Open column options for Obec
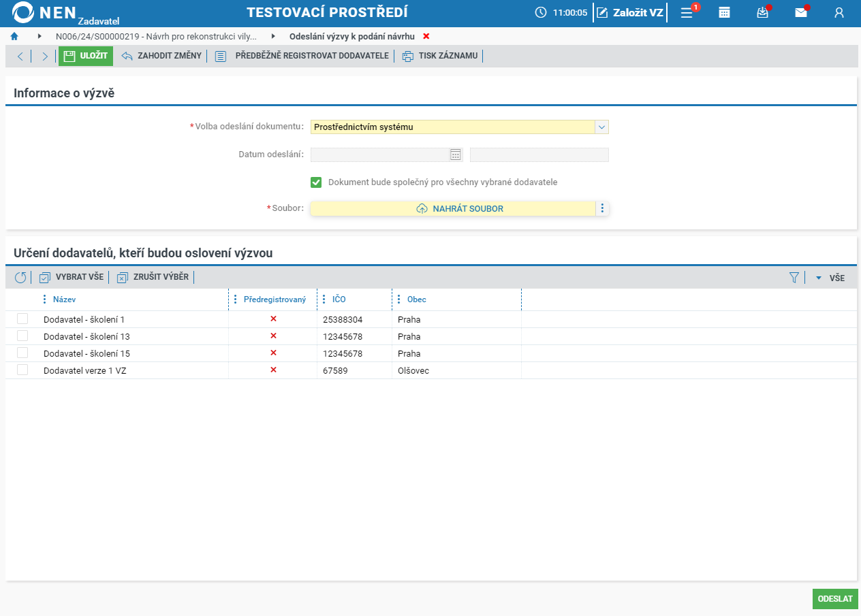This screenshot has height=616, width=861. pyautogui.click(x=398, y=299)
